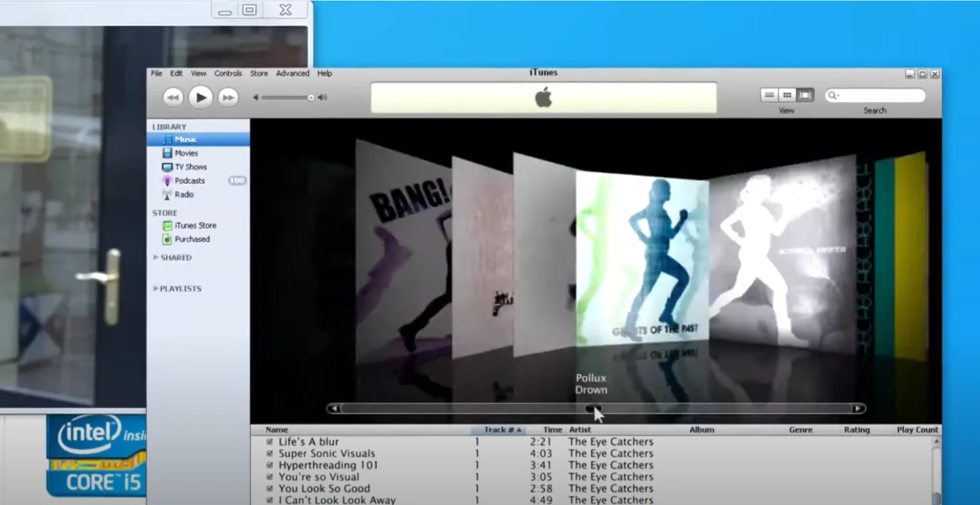Skip to next track with the fast-forward button
This screenshot has height=505, width=980.
pyautogui.click(x=228, y=97)
